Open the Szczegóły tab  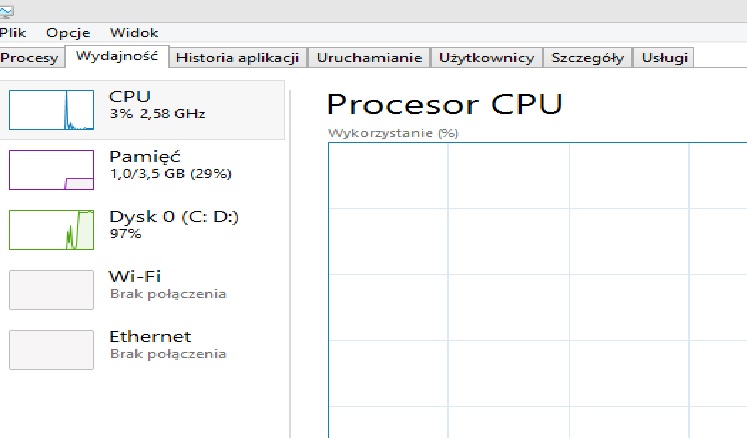pyautogui.click(x=588, y=58)
